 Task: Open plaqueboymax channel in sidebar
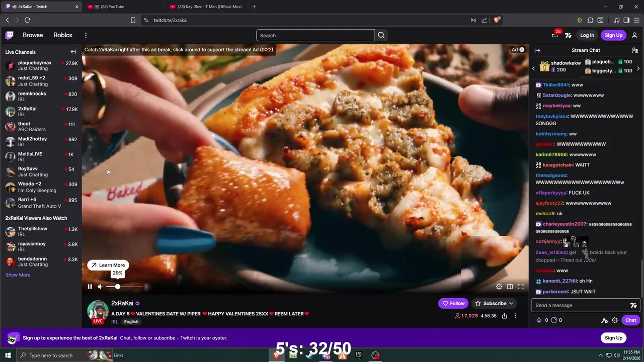[41, 65]
